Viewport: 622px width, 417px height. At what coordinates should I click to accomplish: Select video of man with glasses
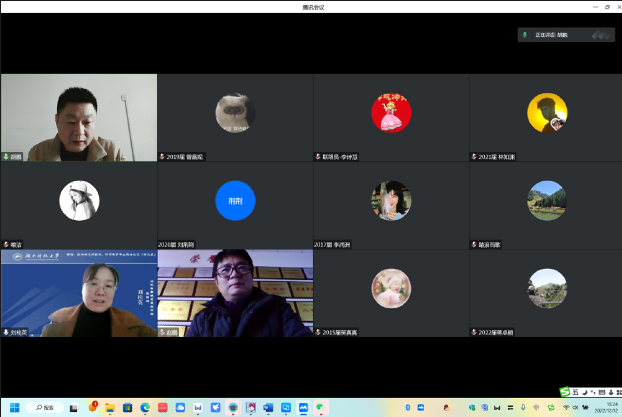pos(235,290)
